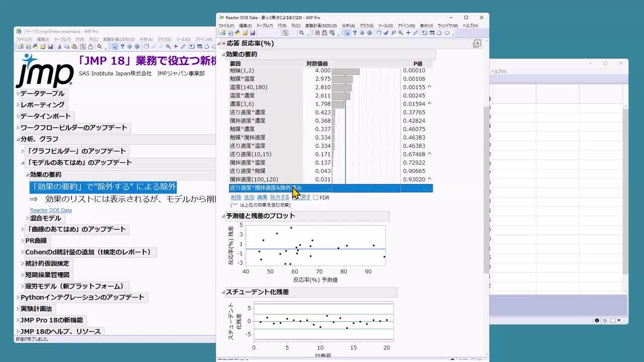Click the save icon in Reactor window toolbar
644x362 pixels.
(x=252, y=33)
